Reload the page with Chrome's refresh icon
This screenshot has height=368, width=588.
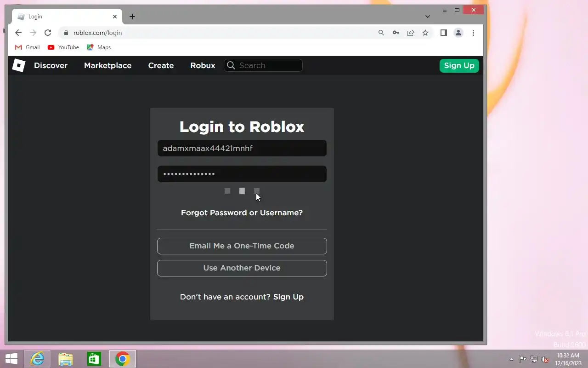(48, 33)
